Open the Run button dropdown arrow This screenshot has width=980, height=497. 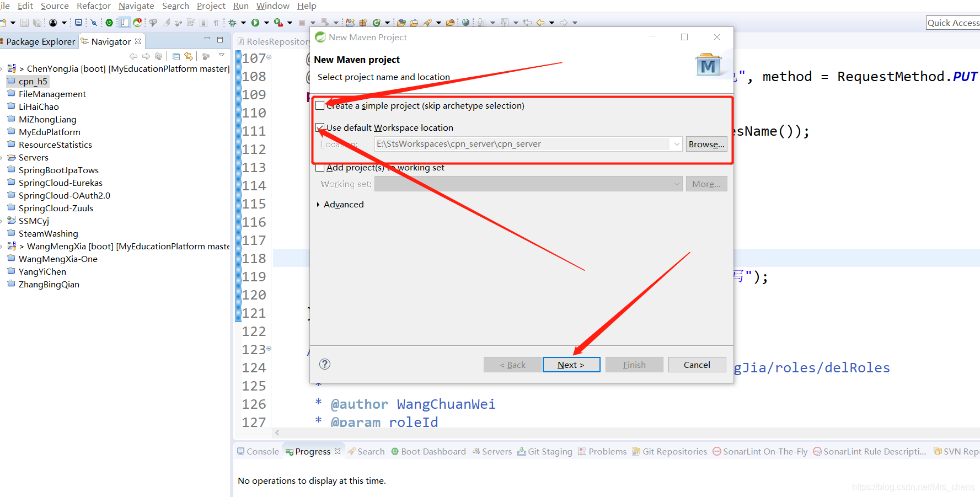point(266,23)
